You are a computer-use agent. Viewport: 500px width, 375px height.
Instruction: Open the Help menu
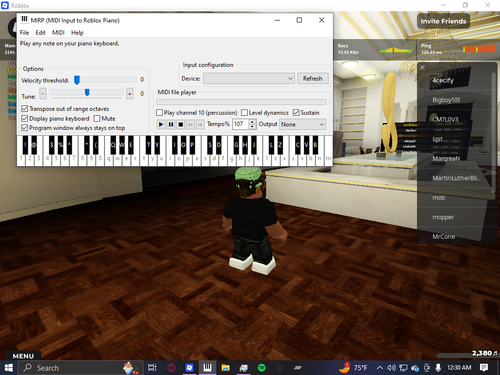point(77,33)
